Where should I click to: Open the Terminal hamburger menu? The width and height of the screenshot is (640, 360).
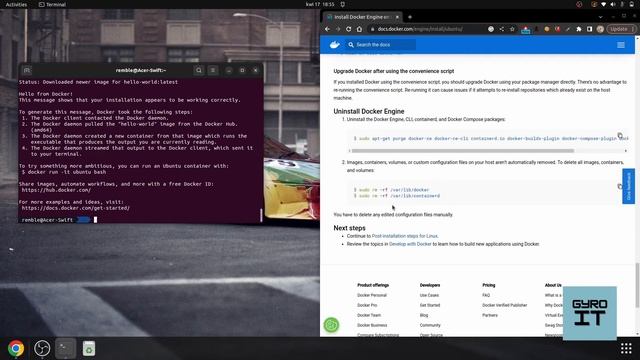tap(213, 70)
